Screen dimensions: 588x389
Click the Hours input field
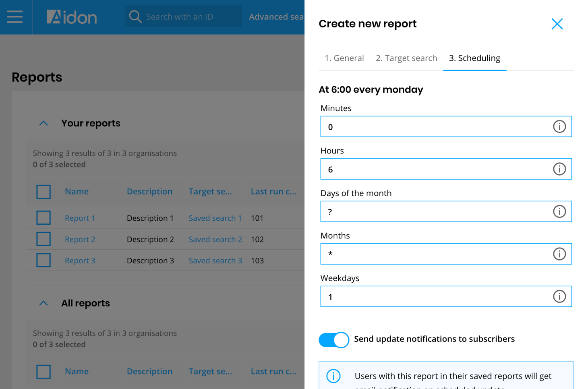(x=435, y=169)
